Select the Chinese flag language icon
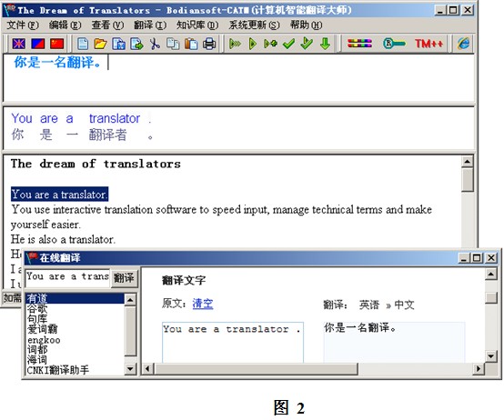The image size is (504, 420). pyautogui.click(x=57, y=44)
